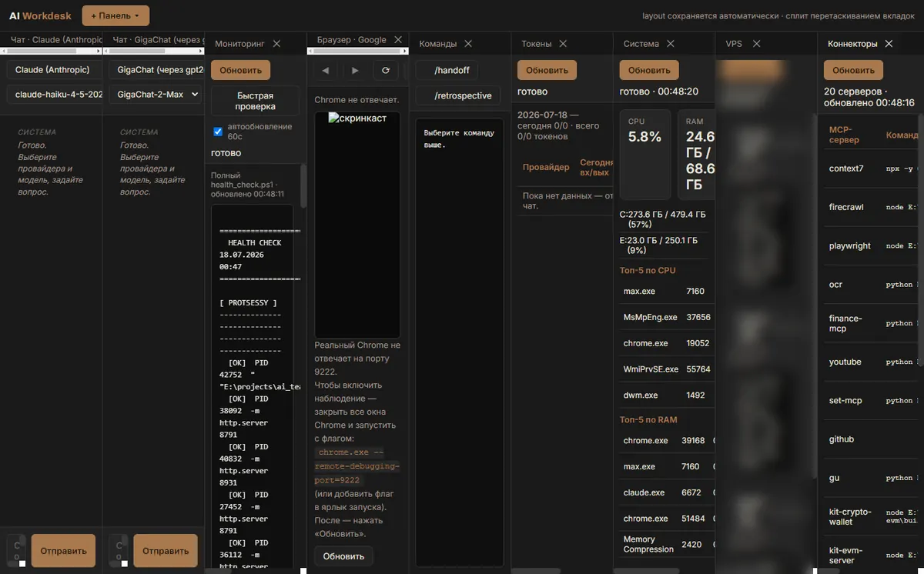The width and height of the screenshot is (924, 574).
Task: Click horizontal scrollbar under GigaChat tab
Action: (x=152, y=51)
